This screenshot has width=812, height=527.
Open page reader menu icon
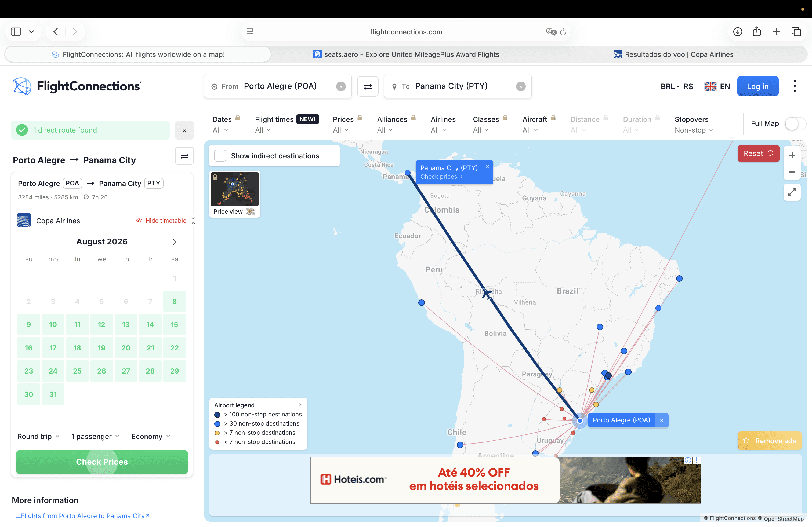pos(250,32)
